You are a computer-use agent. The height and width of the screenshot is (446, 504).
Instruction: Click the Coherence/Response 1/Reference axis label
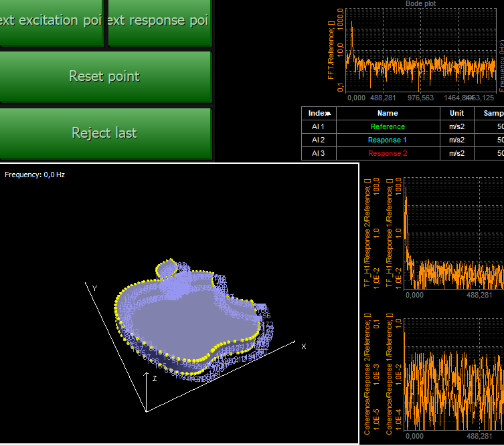coord(390,374)
